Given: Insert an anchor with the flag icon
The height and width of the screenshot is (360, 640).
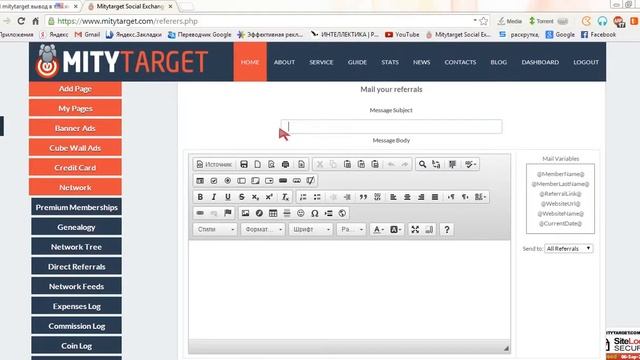Looking at the screenshot, I should click(x=228, y=213).
